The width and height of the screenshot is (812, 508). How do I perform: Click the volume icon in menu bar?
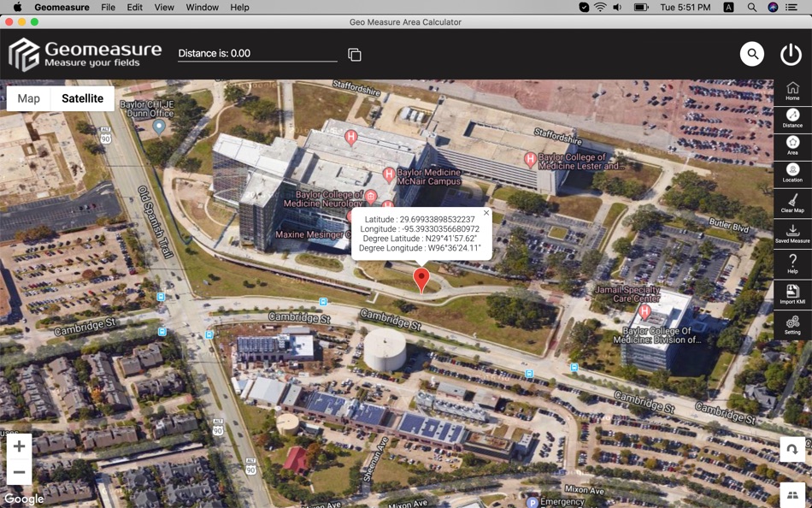pyautogui.click(x=617, y=7)
